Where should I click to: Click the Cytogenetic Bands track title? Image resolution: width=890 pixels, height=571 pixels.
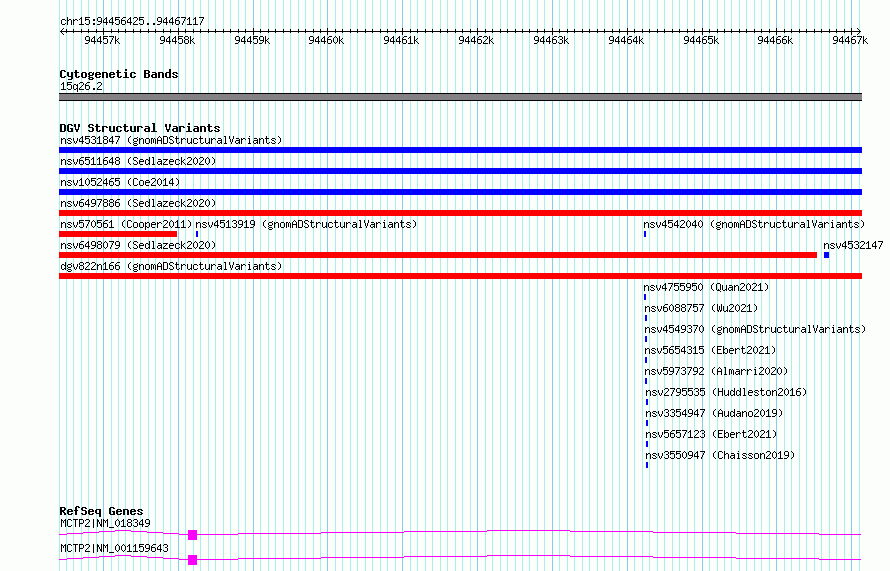click(x=119, y=74)
